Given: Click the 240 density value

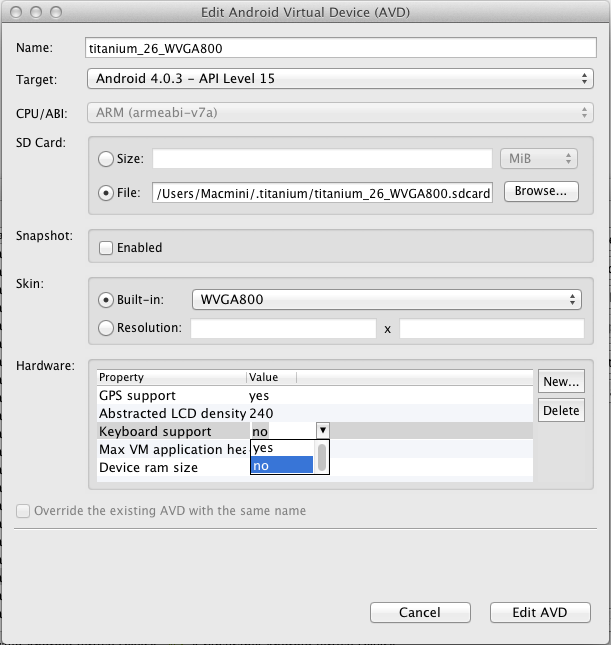Looking at the screenshot, I should (x=261, y=413).
